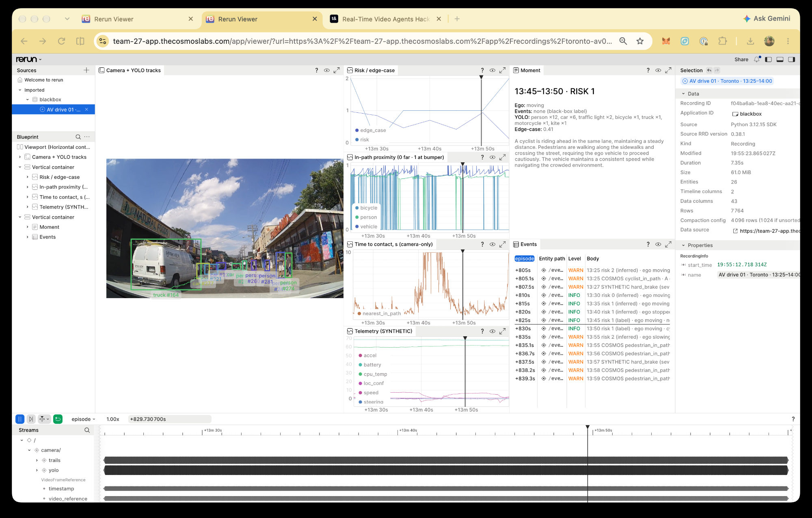Search the Streams panel
Image resolution: width=812 pixels, height=518 pixels.
coord(87,430)
